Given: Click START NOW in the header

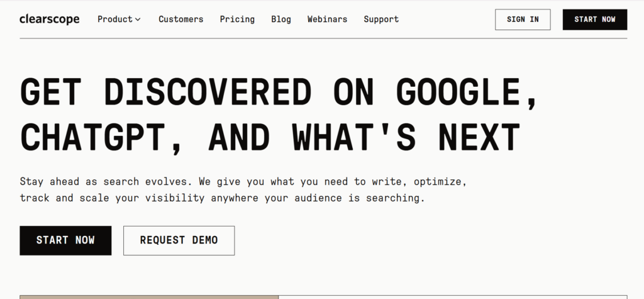Looking at the screenshot, I should tap(595, 20).
